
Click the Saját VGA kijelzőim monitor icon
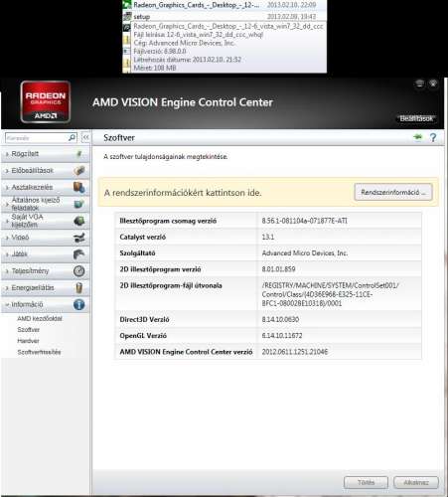click(79, 221)
